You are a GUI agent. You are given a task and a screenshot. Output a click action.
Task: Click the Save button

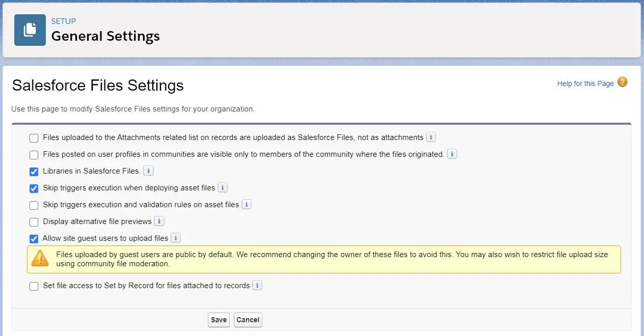219,320
